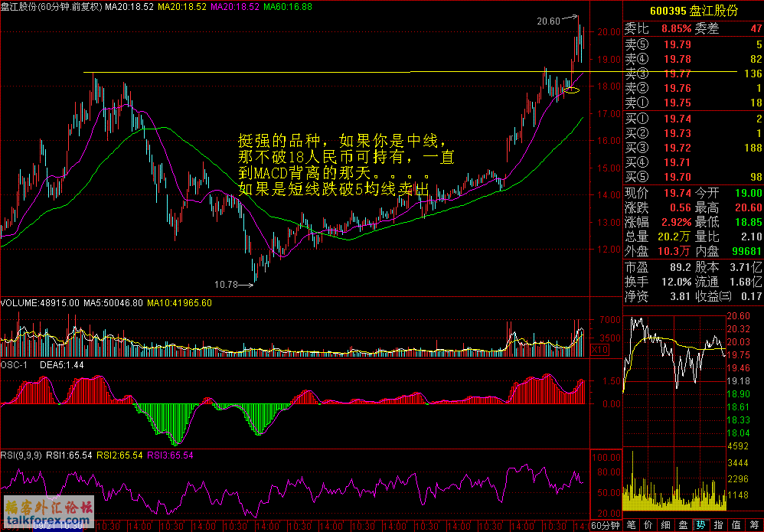The height and width of the screenshot is (532, 764).
Task: Click the DEA5:1.44 label
Action: coord(61,365)
